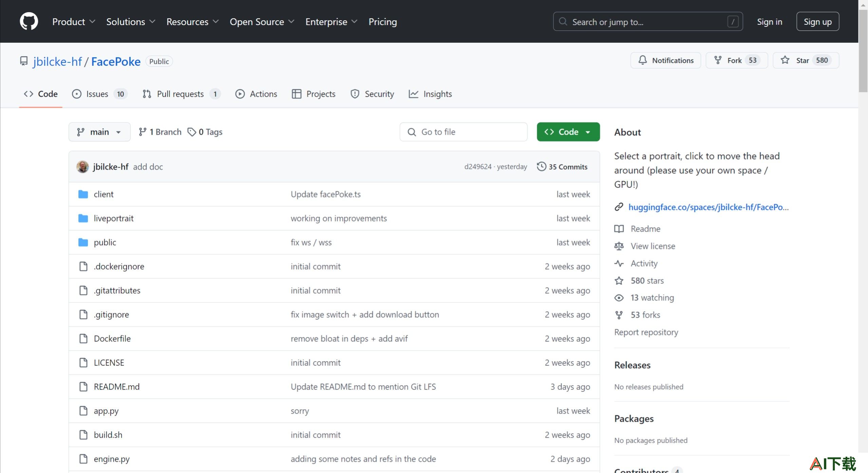Switch to the Actions tab

tap(256, 94)
